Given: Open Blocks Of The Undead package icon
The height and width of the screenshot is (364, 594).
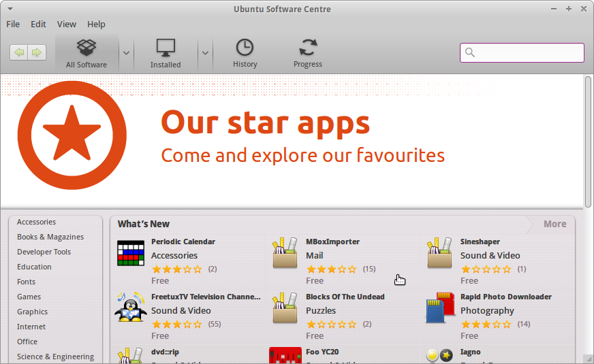Looking at the screenshot, I should point(285,308).
